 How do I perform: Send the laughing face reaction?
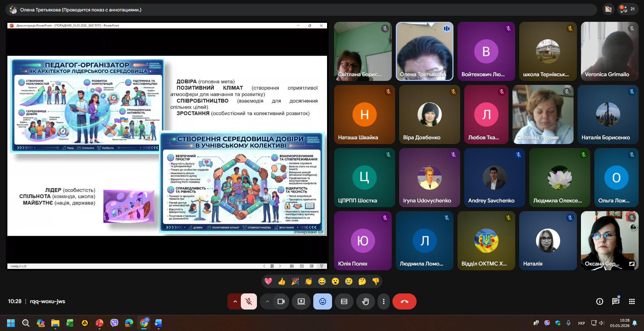pos(322,281)
